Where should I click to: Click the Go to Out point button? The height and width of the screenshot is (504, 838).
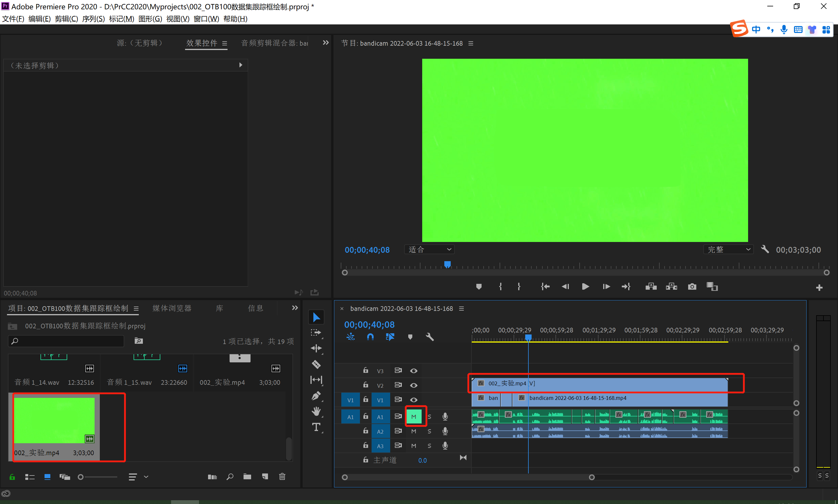tap(626, 287)
